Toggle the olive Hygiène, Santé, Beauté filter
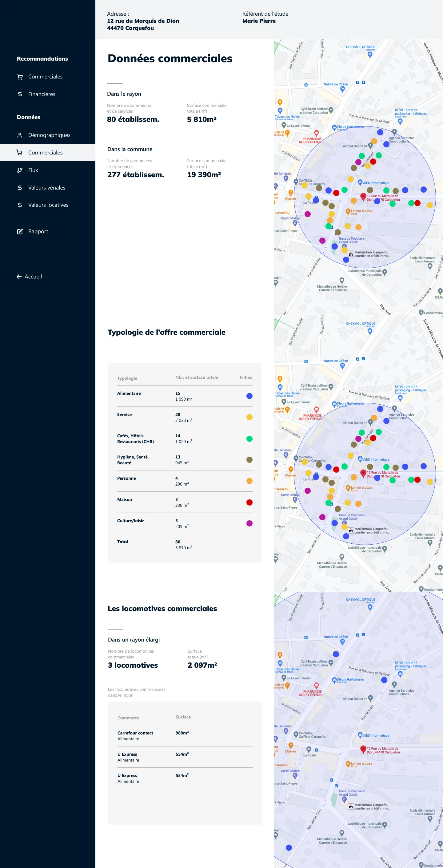 coord(249,460)
